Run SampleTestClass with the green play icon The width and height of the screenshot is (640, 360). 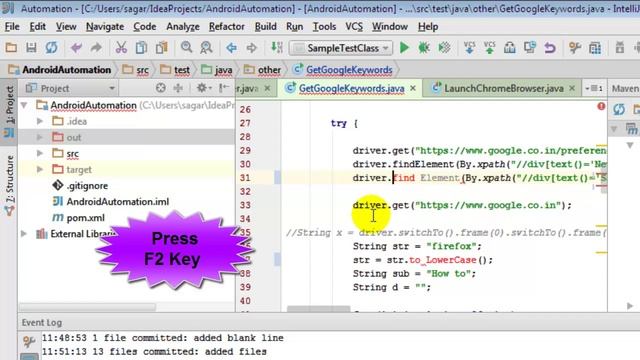(x=404, y=48)
